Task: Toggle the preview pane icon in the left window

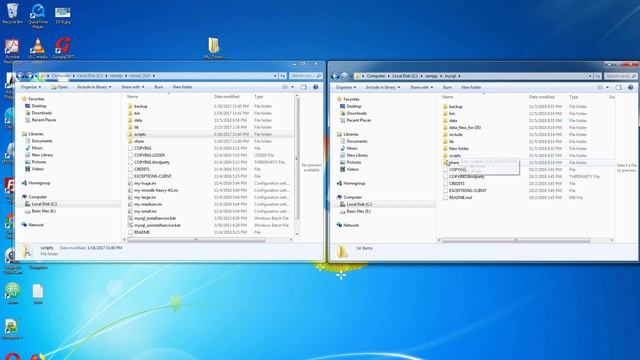Action: pos(303,87)
